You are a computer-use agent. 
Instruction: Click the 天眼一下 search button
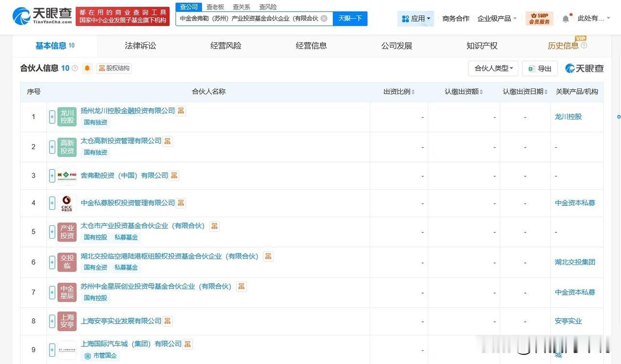[x=350, y=18]
